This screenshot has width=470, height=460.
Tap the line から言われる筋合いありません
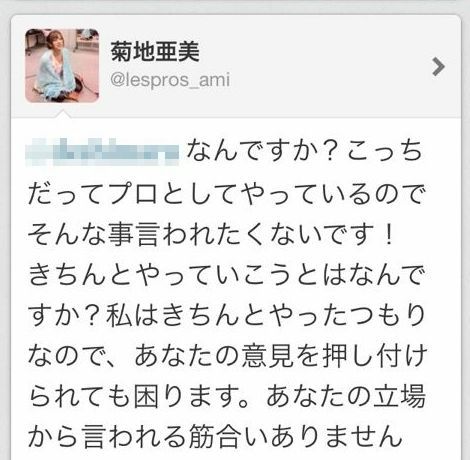click(x=215, y=436)
